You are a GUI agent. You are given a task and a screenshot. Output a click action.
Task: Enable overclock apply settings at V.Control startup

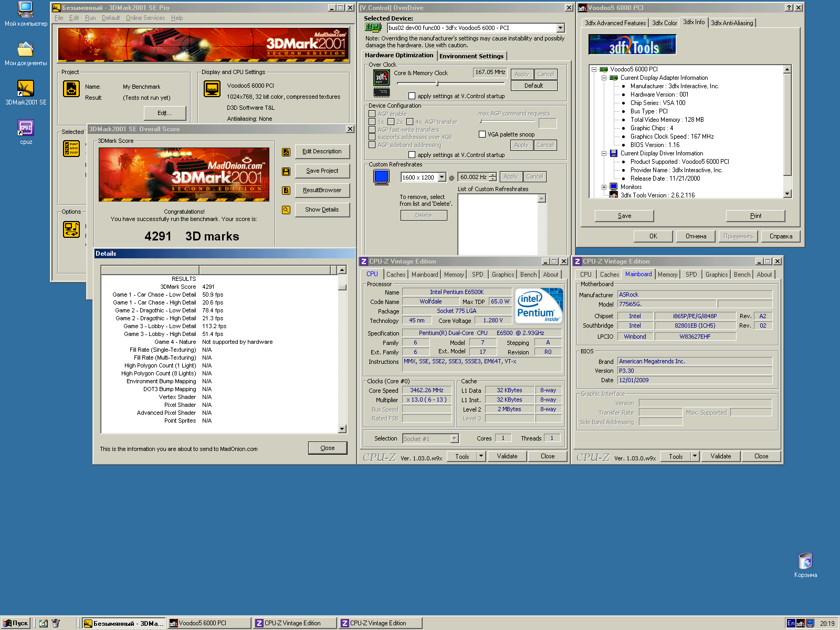tap(412, 96)
